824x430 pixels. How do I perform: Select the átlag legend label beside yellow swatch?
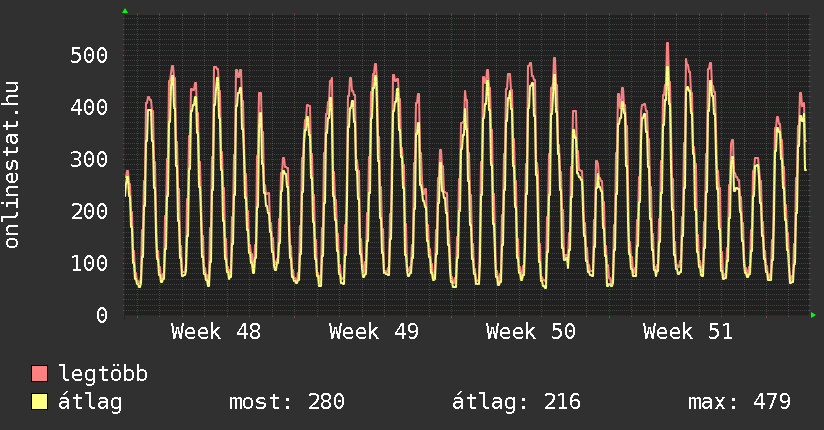click(90, 402)
